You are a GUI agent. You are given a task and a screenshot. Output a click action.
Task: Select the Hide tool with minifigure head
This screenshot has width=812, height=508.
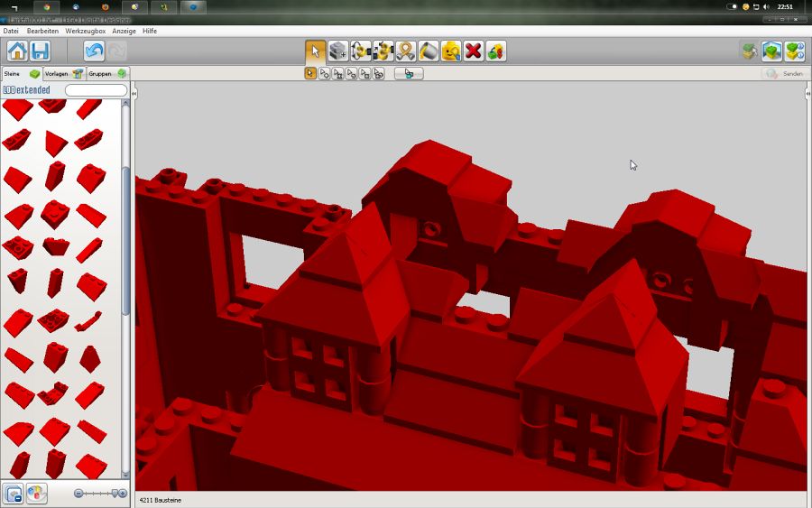(x=450, y=51)
